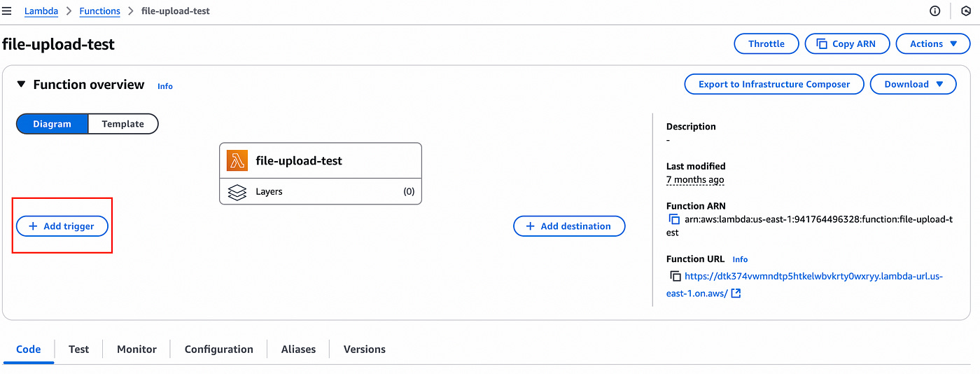Click the Throttle button
This screenshot has width=980, height=374.
click(766, 43)
